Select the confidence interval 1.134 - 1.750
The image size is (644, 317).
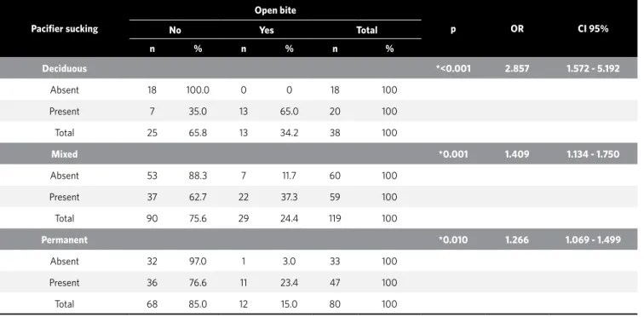coord(593,154)
